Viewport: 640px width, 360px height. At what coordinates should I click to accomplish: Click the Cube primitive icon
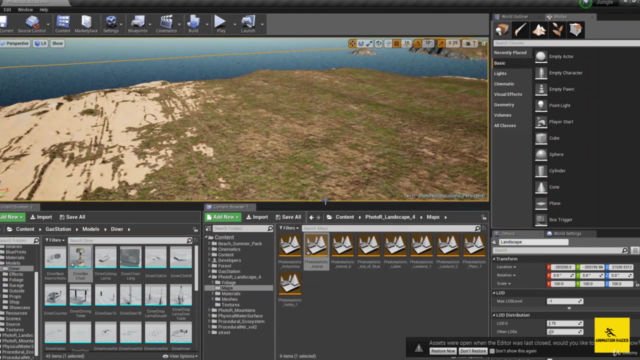(x=541, y=138)
